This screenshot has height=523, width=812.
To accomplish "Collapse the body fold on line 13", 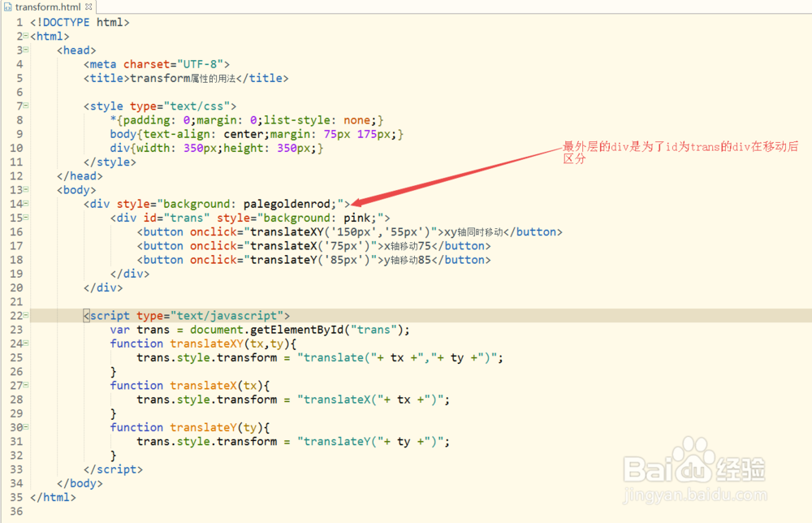I will click(26, 189).
